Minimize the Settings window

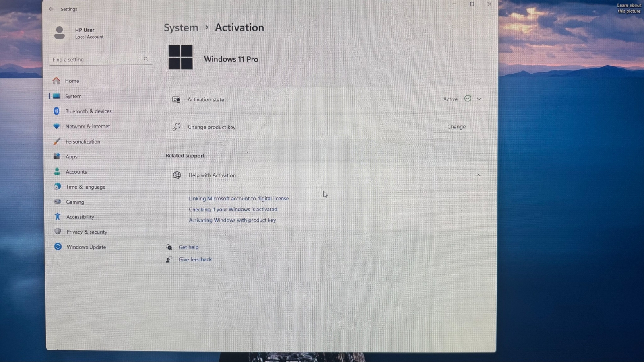click(454, 4)
